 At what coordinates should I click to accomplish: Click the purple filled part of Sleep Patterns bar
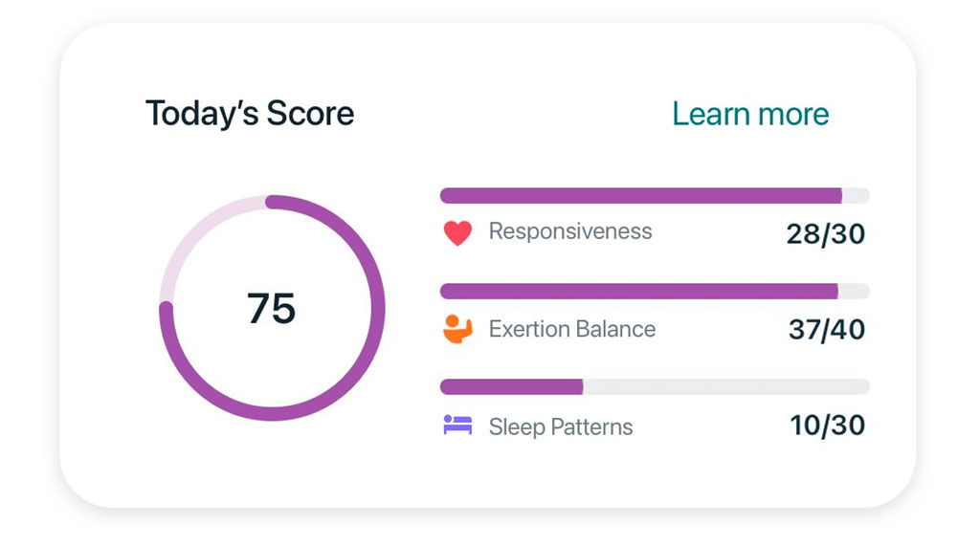511,387
